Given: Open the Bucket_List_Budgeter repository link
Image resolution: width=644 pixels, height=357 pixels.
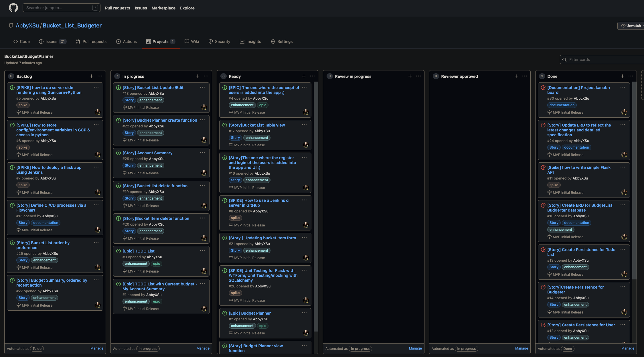Looking at the screenshot, I should pyautogui.click(x=72, y=25).
